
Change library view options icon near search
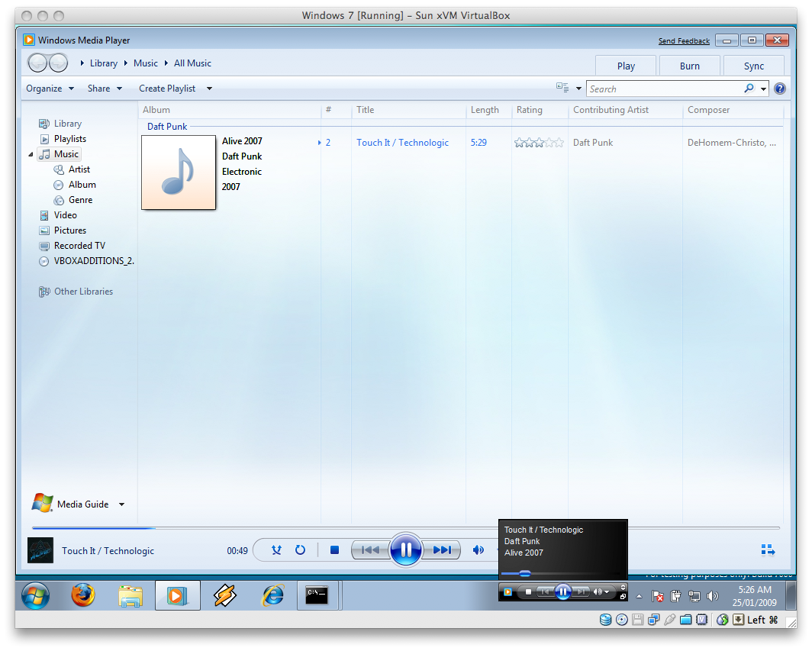coord(561,88)
